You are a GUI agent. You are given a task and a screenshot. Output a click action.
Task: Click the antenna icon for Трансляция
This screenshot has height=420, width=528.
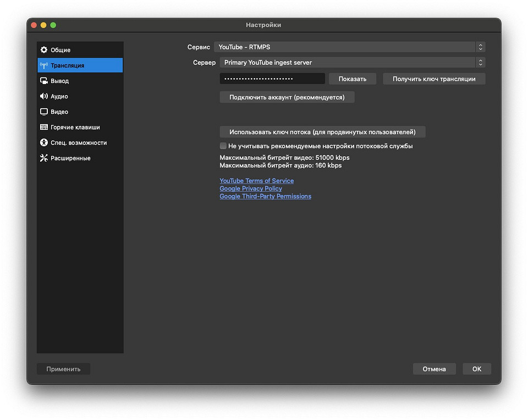44,65
